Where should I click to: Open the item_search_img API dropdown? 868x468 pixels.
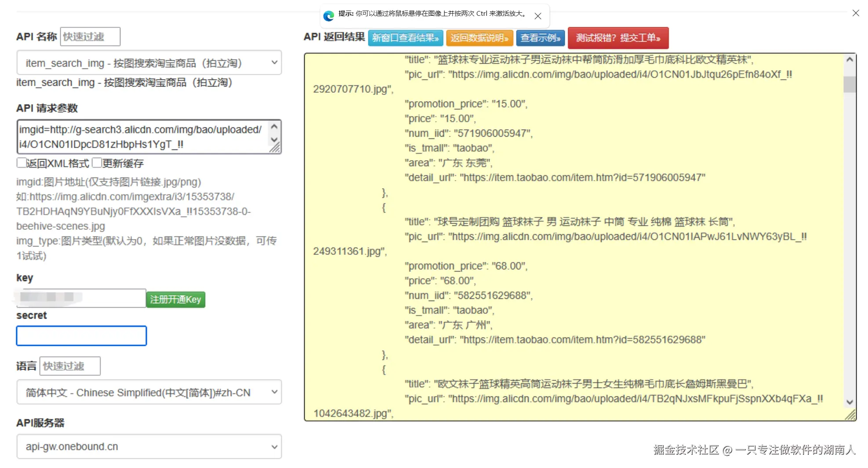pos(149,63)
